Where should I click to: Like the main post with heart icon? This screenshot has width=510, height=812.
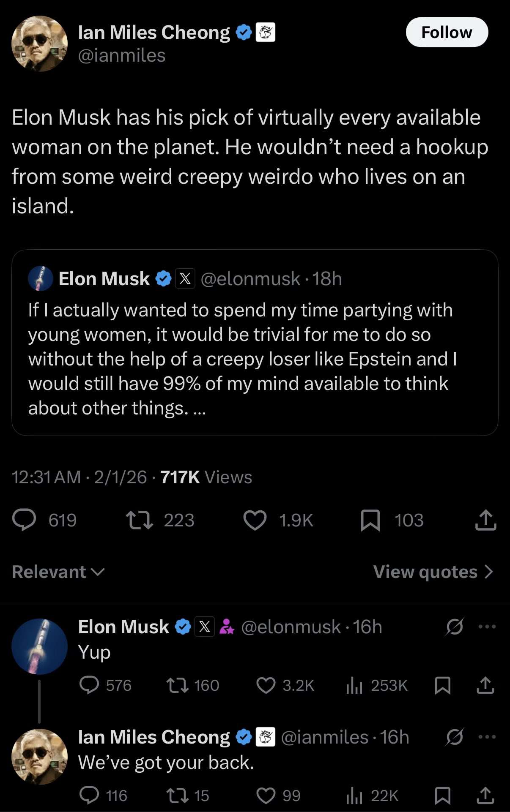[x=255, y=520]
